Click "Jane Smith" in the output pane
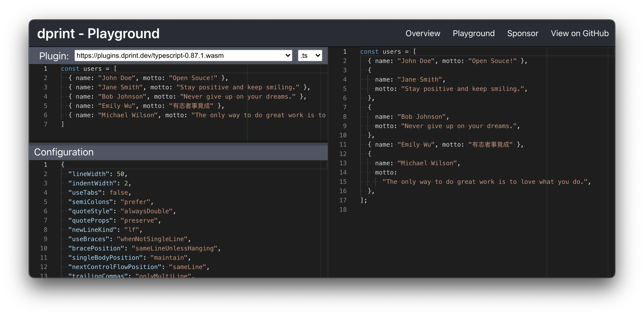The width and height of the screenshot is (644, 316). [420, 80]
